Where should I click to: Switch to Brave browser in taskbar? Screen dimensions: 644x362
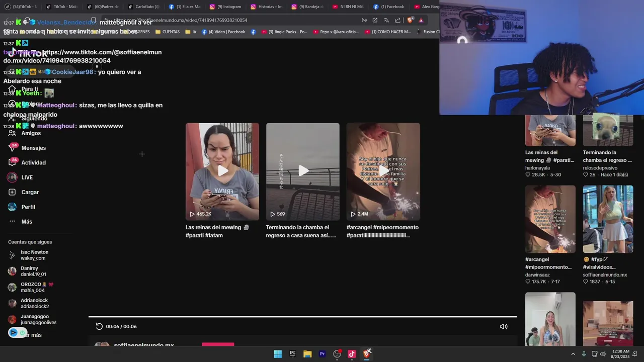pyautogui.click(x=367, y=354)
